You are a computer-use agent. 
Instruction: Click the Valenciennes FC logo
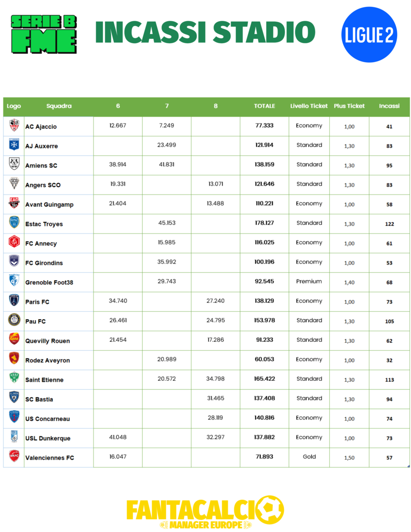coord(14,457)
